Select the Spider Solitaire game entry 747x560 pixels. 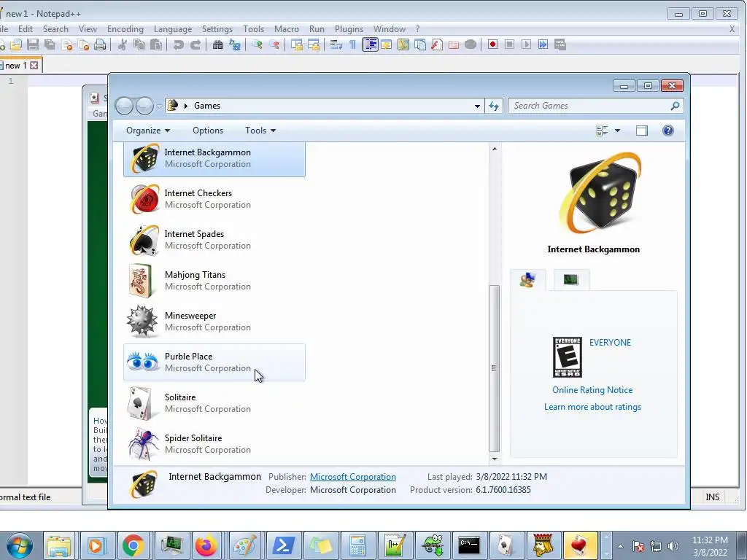pyautogui.click(x=214, y=444)
